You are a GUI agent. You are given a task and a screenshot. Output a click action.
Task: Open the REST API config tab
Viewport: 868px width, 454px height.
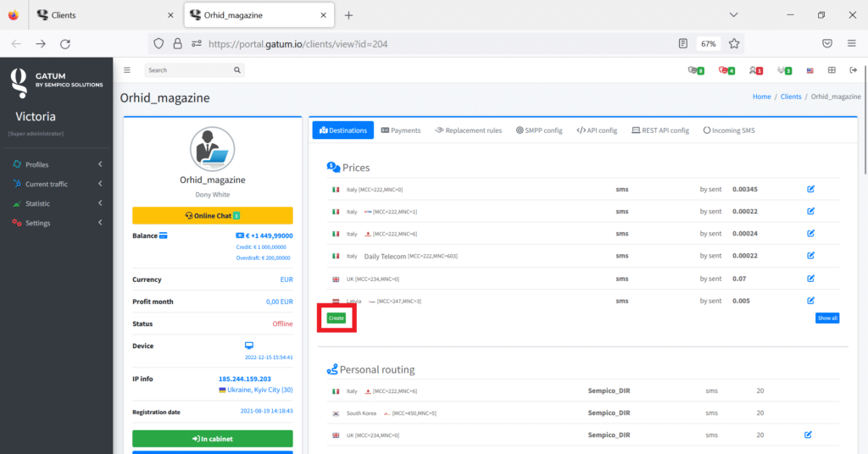tap(660, 130)
